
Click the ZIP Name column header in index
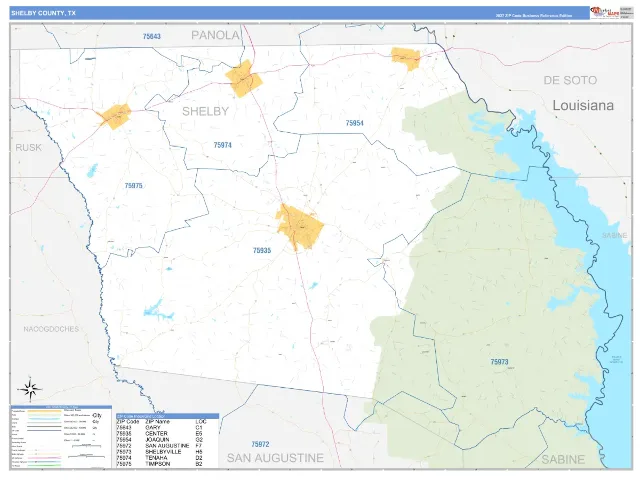tap(157, 422)
